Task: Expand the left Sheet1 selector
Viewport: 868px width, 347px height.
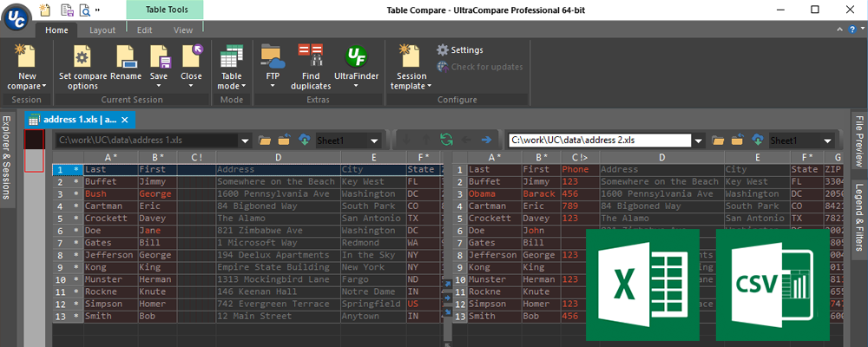Action: click(x=374, y=140)
